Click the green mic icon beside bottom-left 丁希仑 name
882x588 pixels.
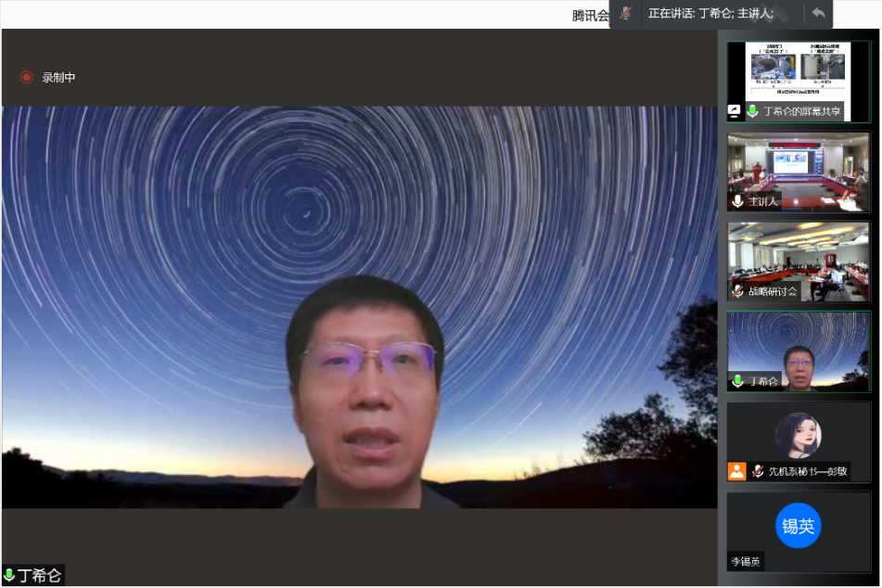pos(9,576)
